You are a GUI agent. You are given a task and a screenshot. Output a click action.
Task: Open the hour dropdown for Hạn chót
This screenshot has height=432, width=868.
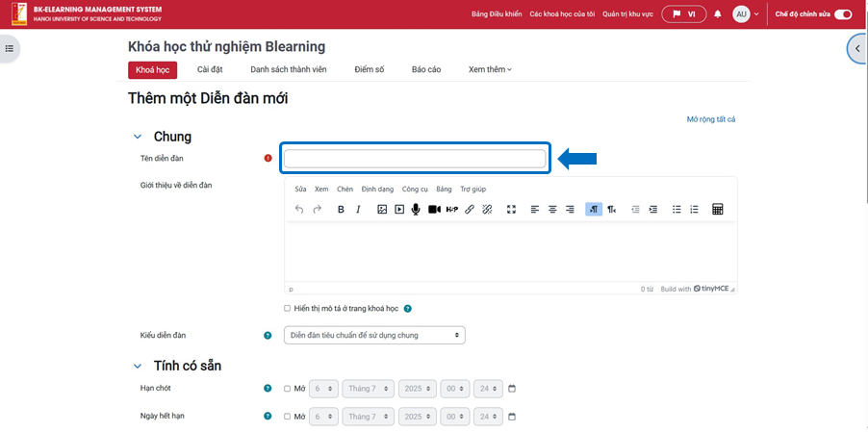[455, 389]
